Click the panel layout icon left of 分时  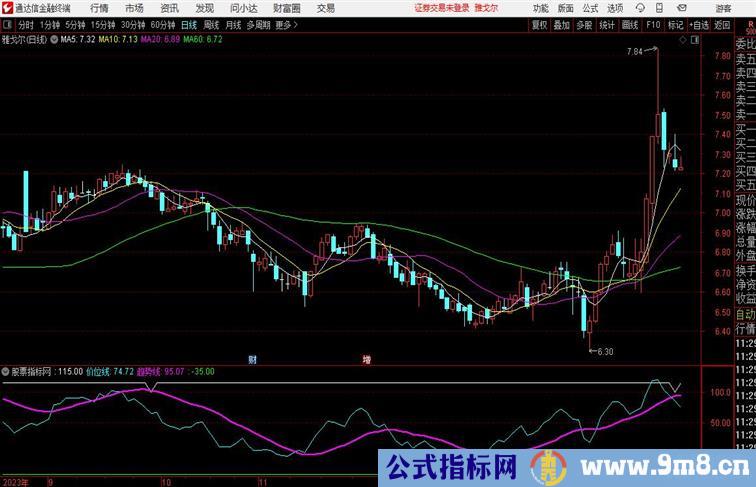click(8, 25)
